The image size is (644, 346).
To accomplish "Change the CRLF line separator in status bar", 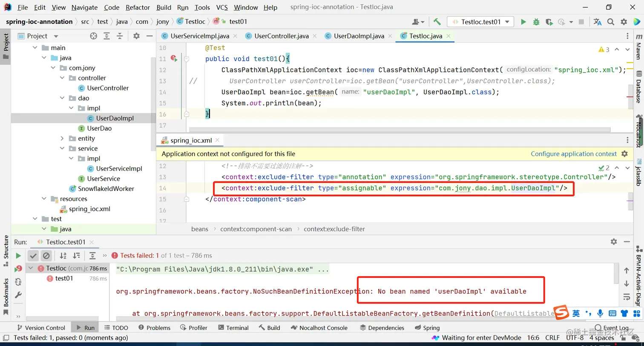I will coord(552,338).
